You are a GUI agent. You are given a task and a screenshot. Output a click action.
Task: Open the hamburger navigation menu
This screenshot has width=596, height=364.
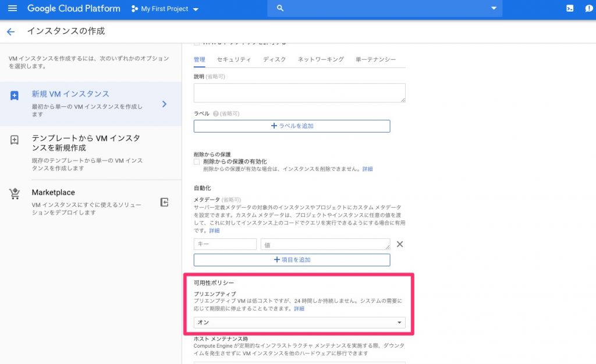coord(12,9)
